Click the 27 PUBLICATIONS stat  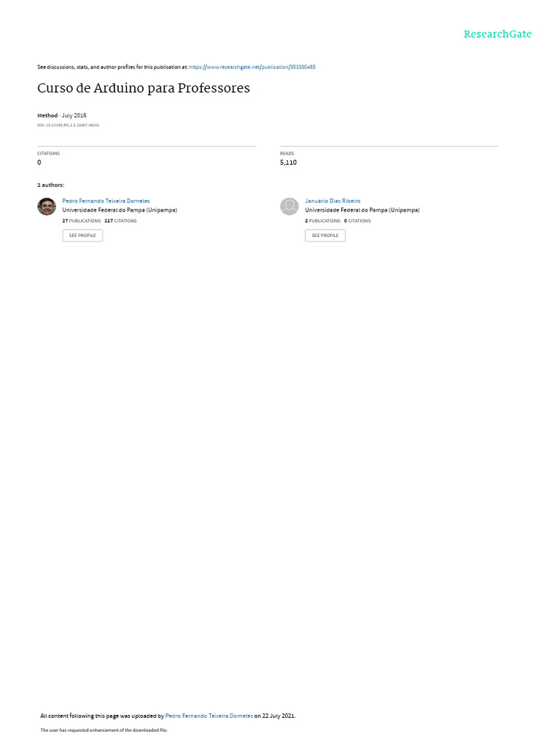pyautogui.click(x=82, y=221)
